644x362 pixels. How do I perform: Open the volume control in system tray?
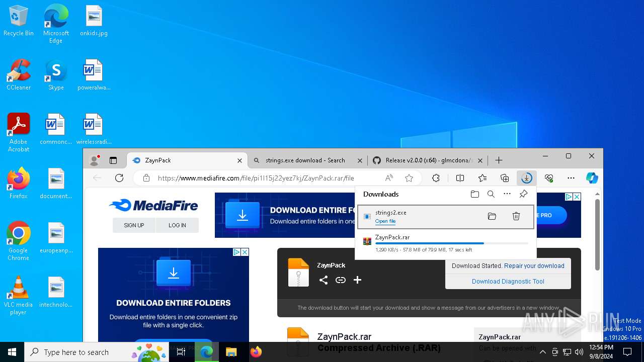click(579, 352)
